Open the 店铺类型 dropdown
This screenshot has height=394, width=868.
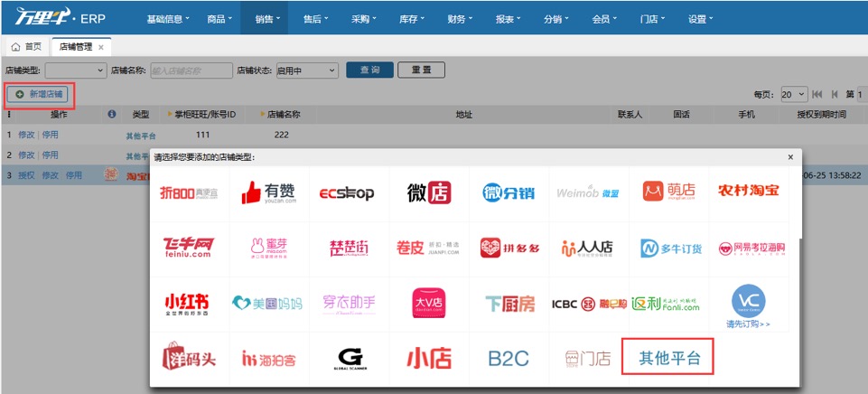pos(75,70)
